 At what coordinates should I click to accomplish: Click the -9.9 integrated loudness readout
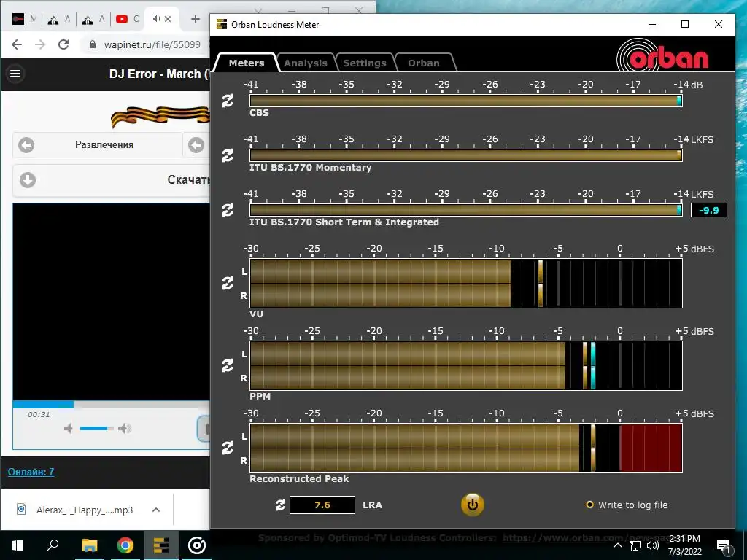[709, 210]
